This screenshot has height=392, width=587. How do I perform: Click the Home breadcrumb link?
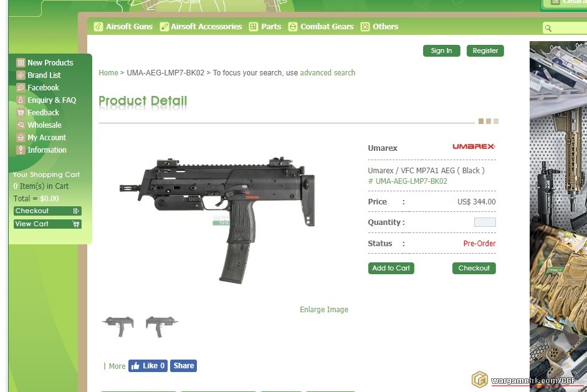(x=108, y=73)
